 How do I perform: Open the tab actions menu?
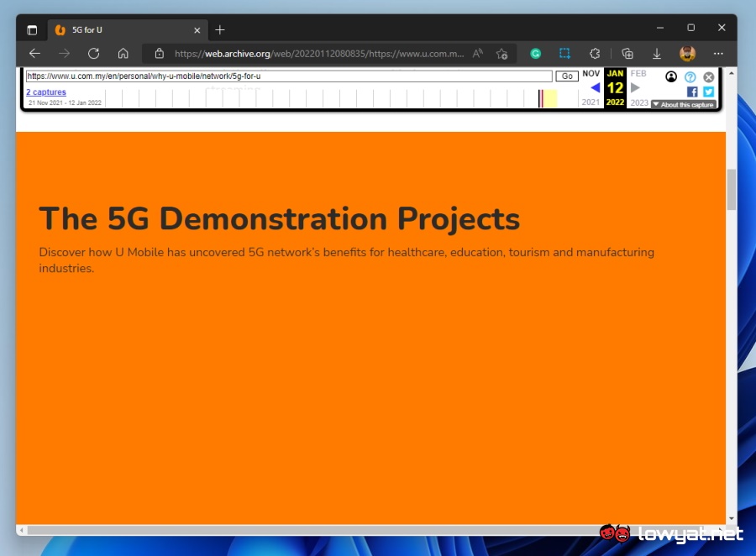32,29
